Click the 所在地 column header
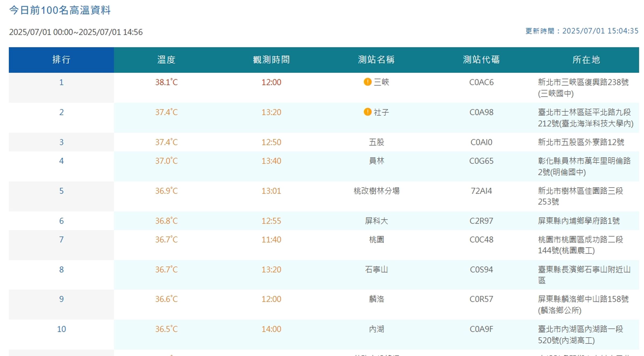The image size is (644, 356). coord(586,60)
